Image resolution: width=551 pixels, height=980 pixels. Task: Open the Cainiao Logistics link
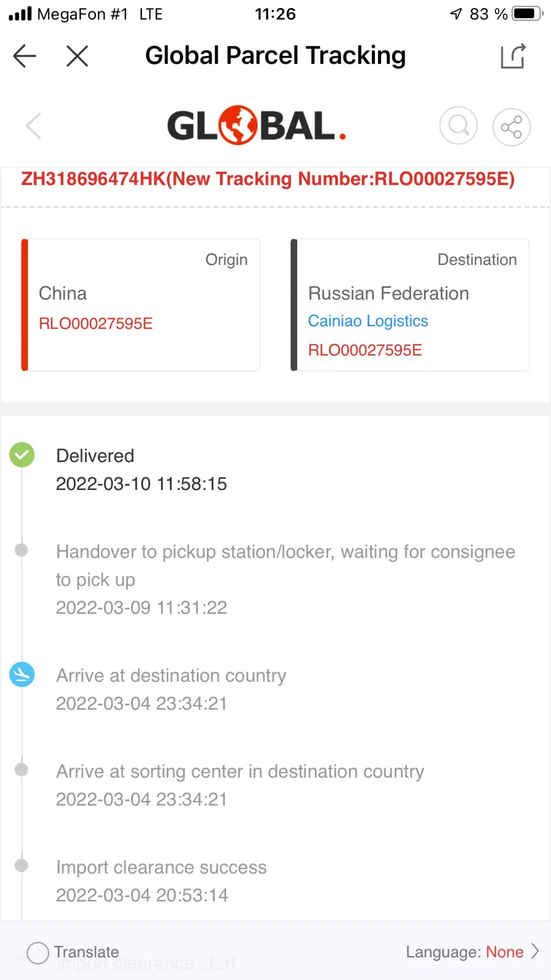pos(368,321)
